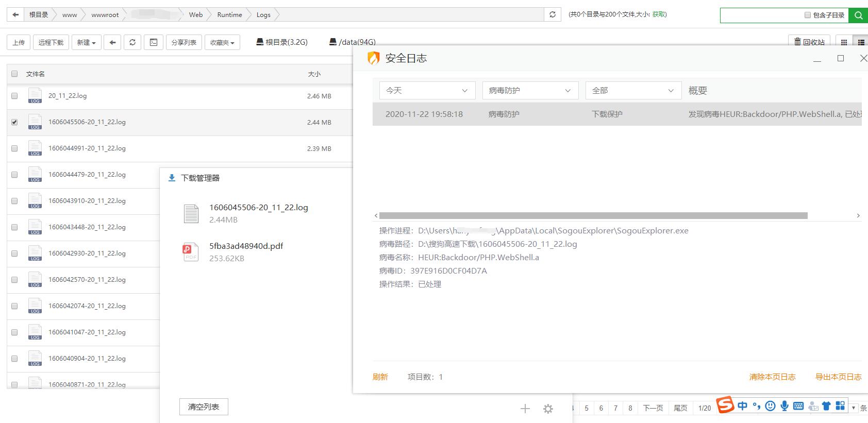Open the /data(94G) disk
This screenshot has width=868, height=423.
coord(353,42)
